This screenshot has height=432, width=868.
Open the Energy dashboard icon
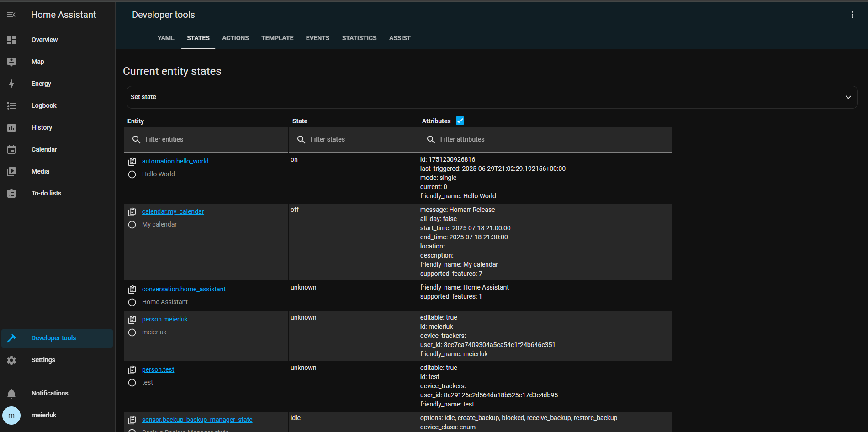coord(11,84)
